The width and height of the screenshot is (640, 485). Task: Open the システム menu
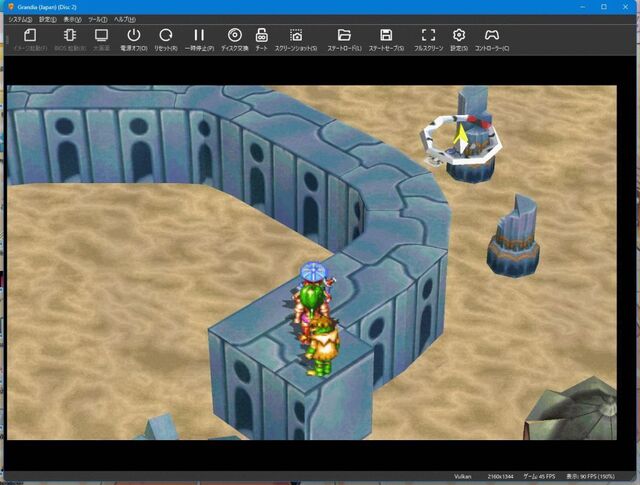coord(20,20)
